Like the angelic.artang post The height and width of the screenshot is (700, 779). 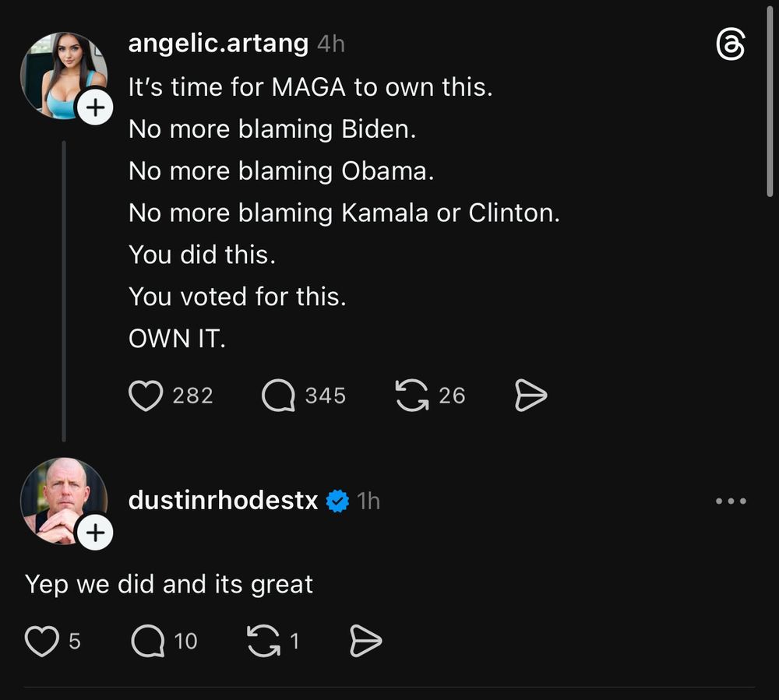[x=145, y=396]
